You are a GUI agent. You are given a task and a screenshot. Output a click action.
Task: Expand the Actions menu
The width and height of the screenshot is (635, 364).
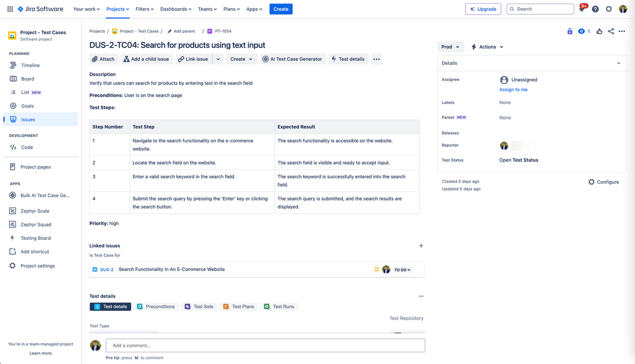(486, 47)
